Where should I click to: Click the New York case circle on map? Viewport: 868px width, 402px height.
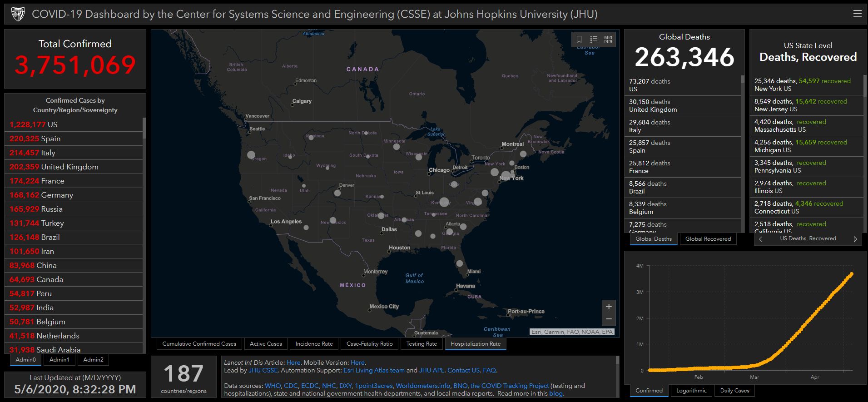coord(506,176)
